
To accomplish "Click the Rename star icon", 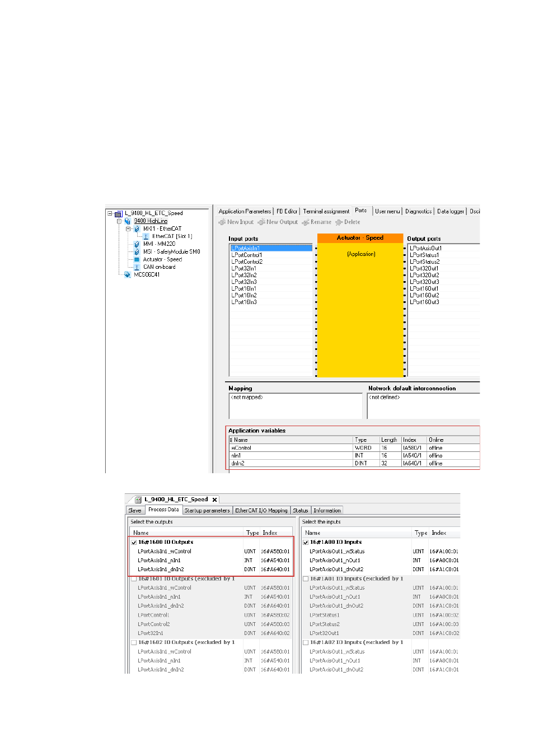I will click(x=306, y=222).
